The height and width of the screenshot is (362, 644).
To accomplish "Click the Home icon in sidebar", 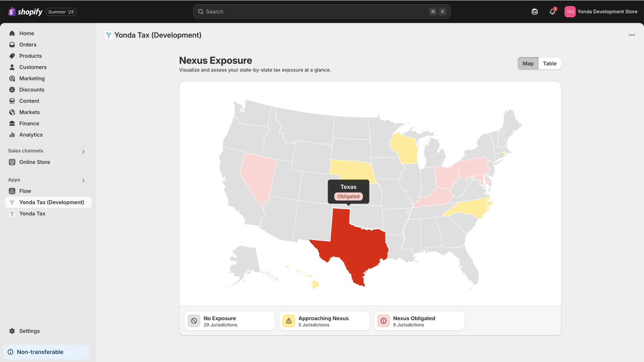I will tap(12, 33).
